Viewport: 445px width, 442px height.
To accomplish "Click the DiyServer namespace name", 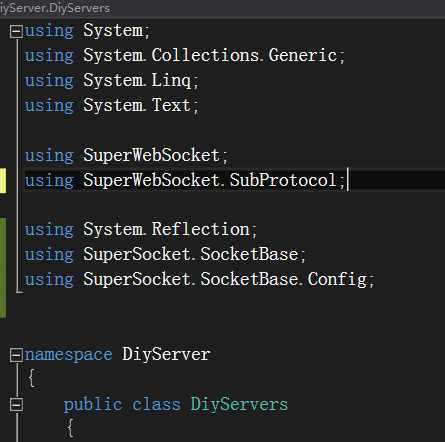I will (166, 354).
